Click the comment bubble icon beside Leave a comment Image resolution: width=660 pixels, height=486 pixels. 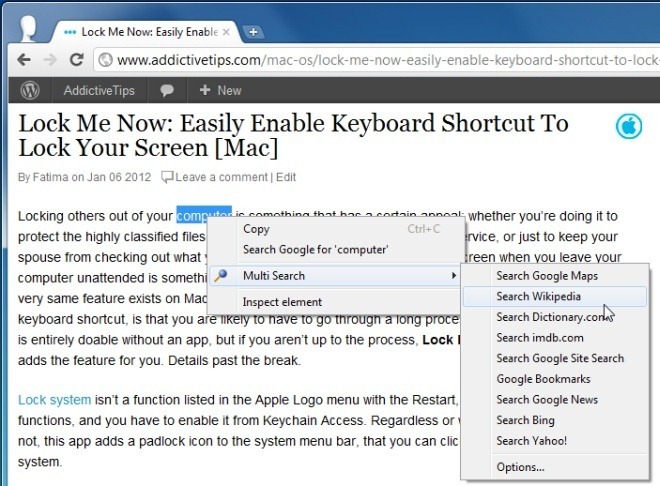point(167,177)
